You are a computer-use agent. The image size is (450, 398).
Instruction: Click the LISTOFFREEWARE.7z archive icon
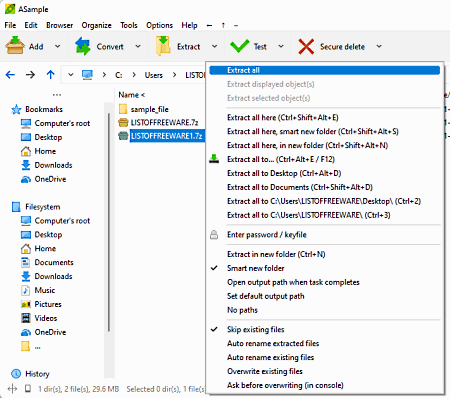point(123,123)
